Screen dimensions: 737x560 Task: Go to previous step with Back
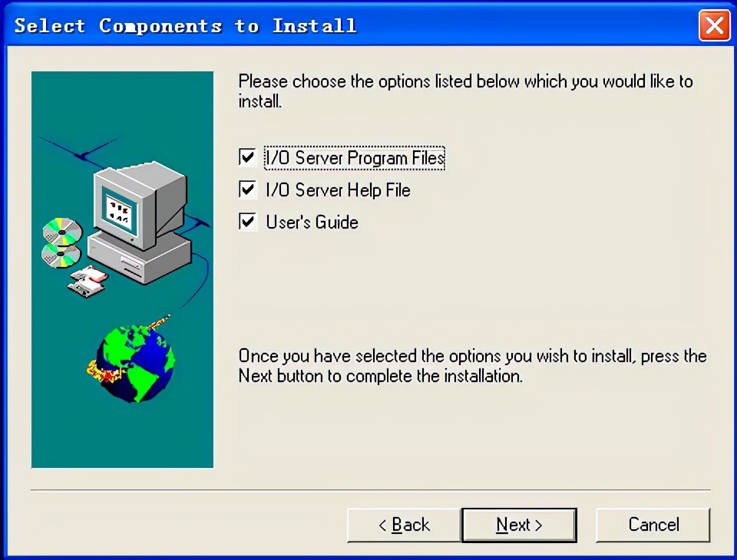pyautogui.click(x=404, y=525)
